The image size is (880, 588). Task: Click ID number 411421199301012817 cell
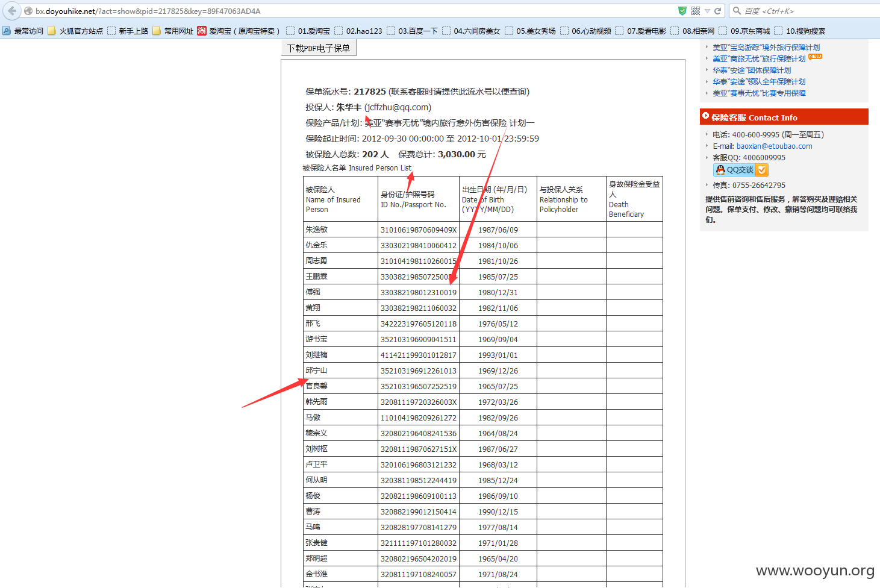coord(419,355)
